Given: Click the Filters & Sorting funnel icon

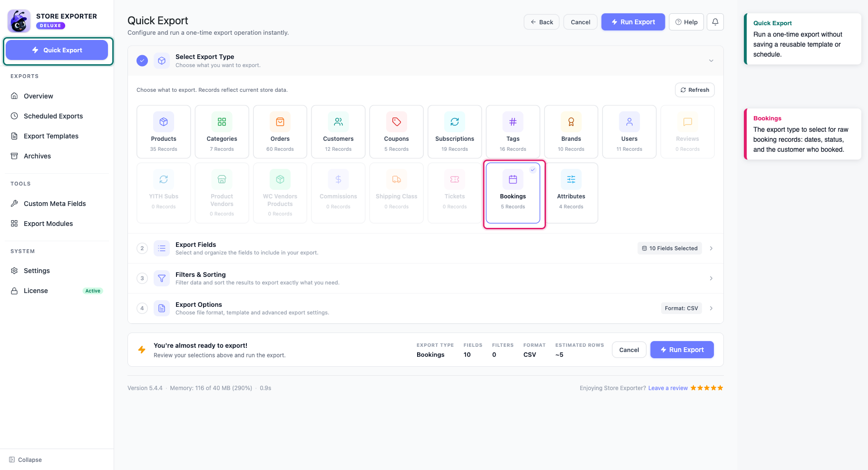Looking at the screenshot, I should tap(162, 278).
